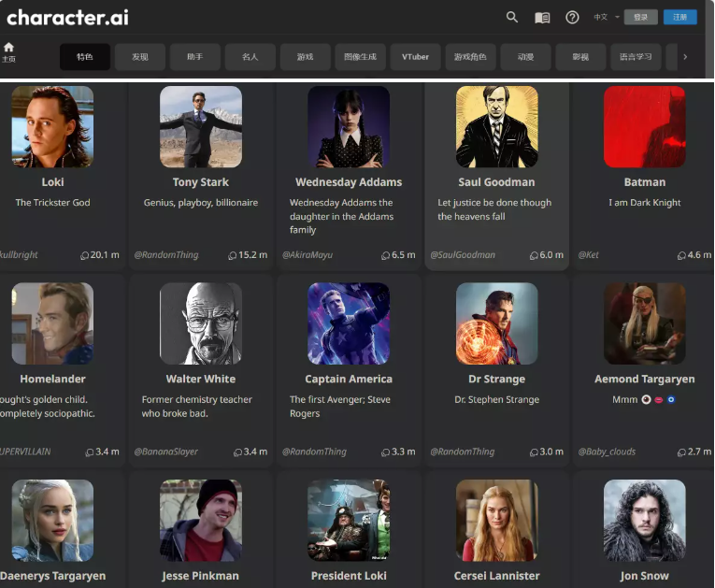Switch to the 发现 tab

[x=140, y=57]
